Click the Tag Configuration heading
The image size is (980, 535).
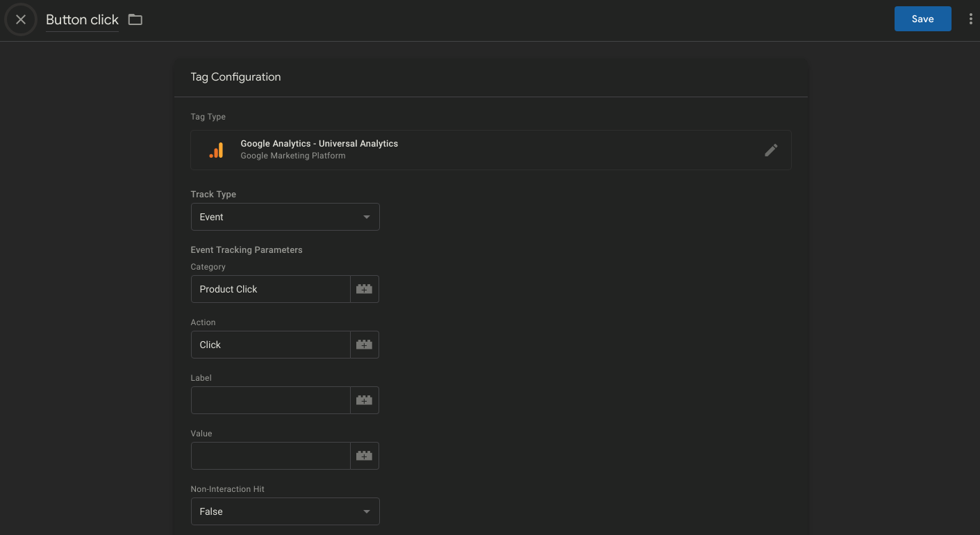click(236, 77)
